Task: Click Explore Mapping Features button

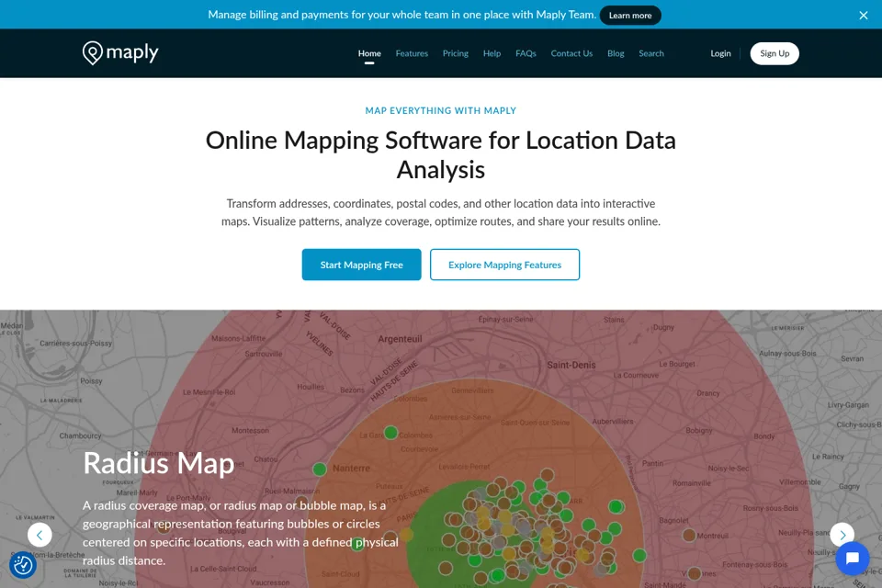Action: coord(504,265)
